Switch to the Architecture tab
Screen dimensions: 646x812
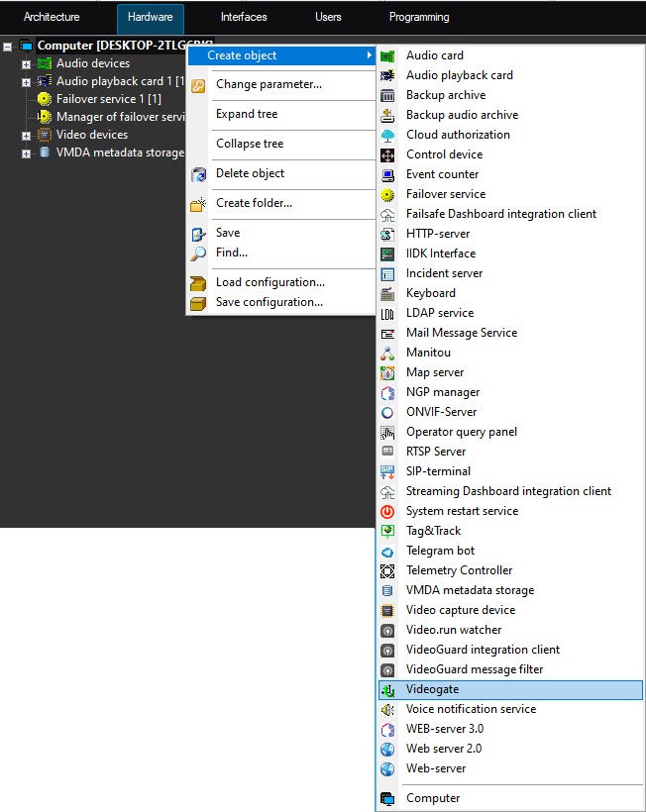coord(52,17)
